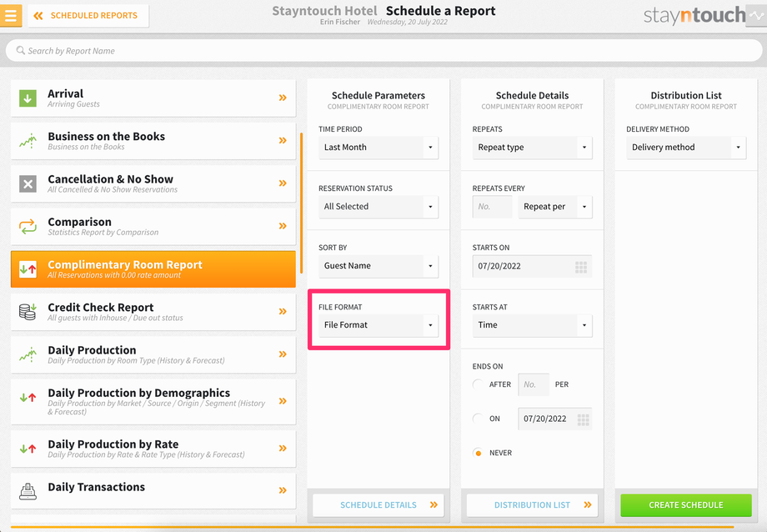Image resolution: width=767 pixels, height=532 pixels.
Task: Select the Ends On ON radio button
Action: 478,419
